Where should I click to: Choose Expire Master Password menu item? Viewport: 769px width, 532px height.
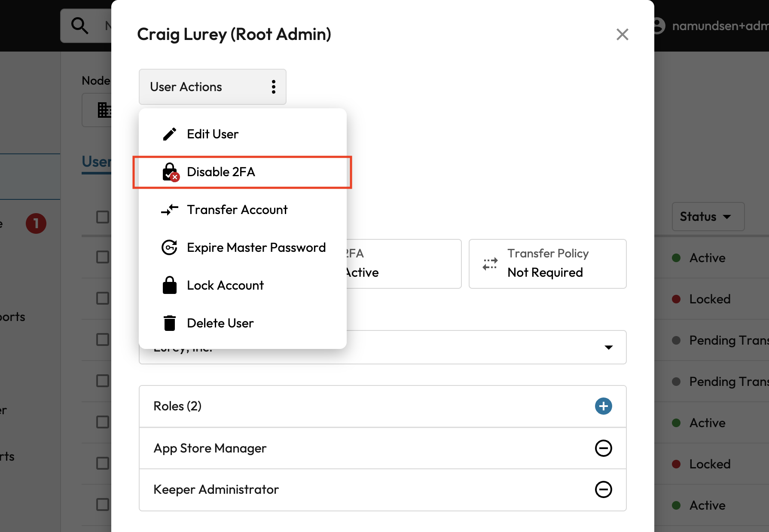[x=256, y=248]
